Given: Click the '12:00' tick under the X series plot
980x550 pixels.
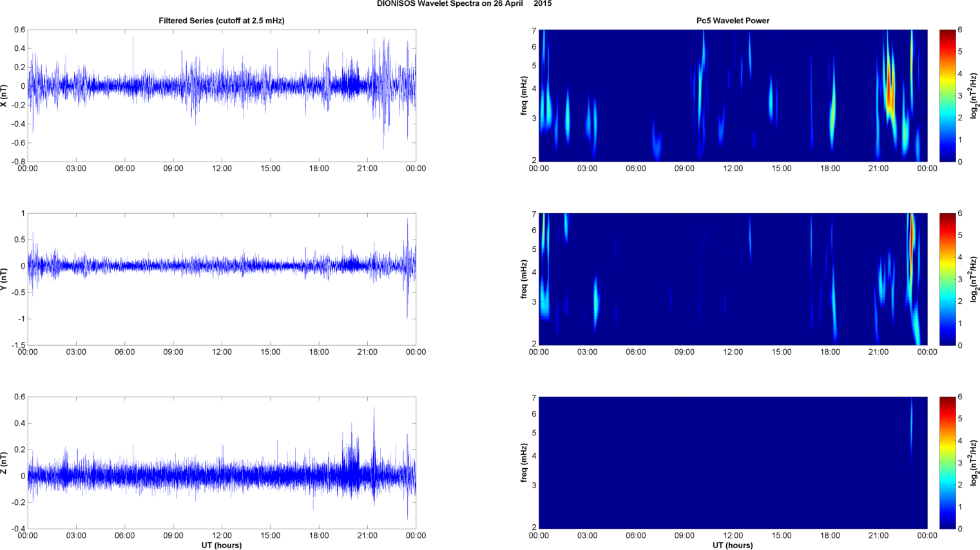Looking at the screenshot, I should tap(222, 169).
